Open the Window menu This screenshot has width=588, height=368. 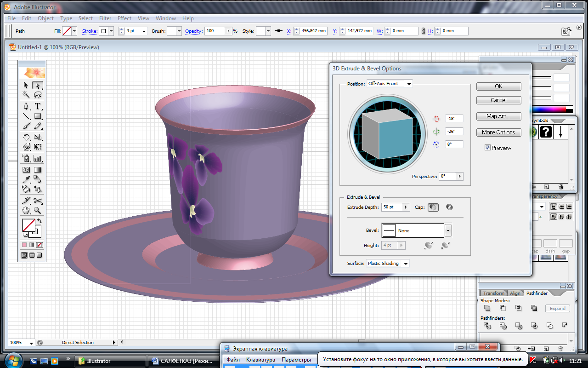tap(166, 18)
